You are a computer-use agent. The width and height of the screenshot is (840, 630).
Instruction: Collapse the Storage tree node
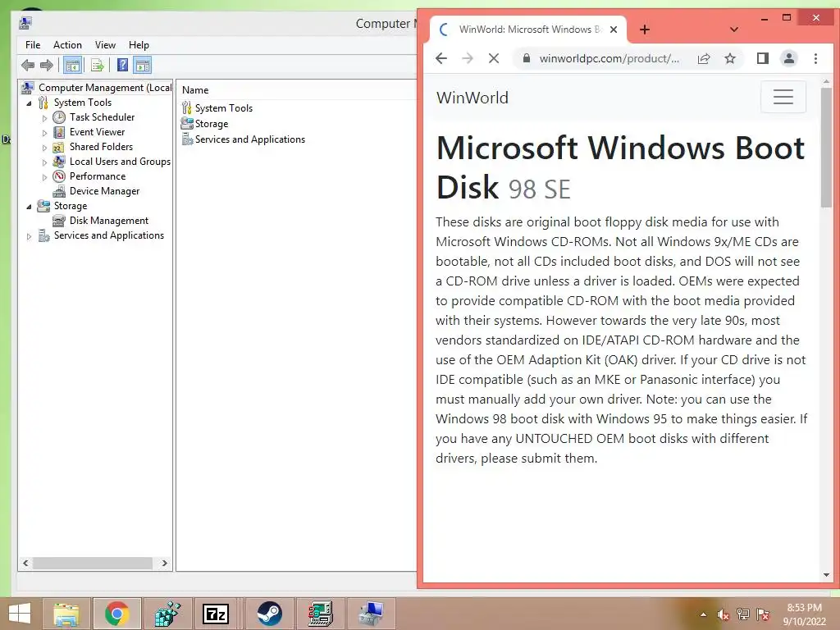(x=29, y=206)
